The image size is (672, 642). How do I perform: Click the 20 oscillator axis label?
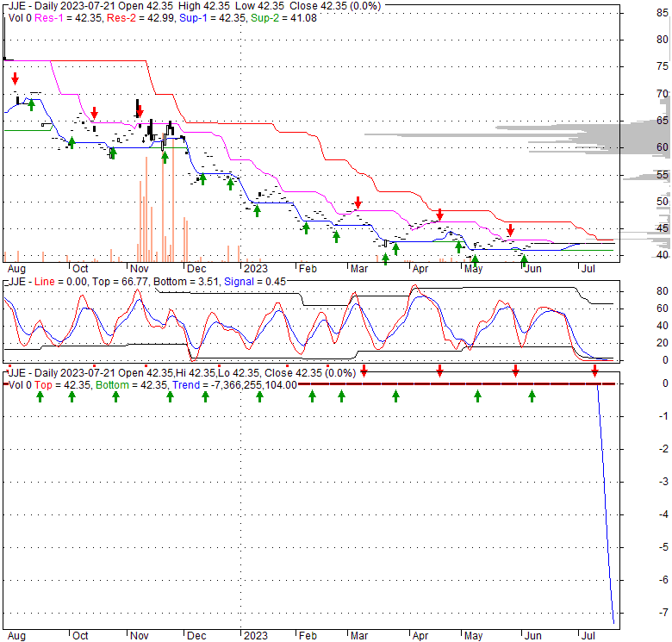coord(663,343)
